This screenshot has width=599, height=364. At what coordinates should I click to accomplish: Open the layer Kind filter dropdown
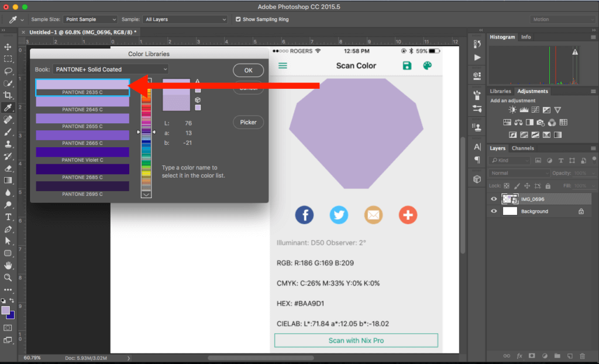tap(510, 161)
